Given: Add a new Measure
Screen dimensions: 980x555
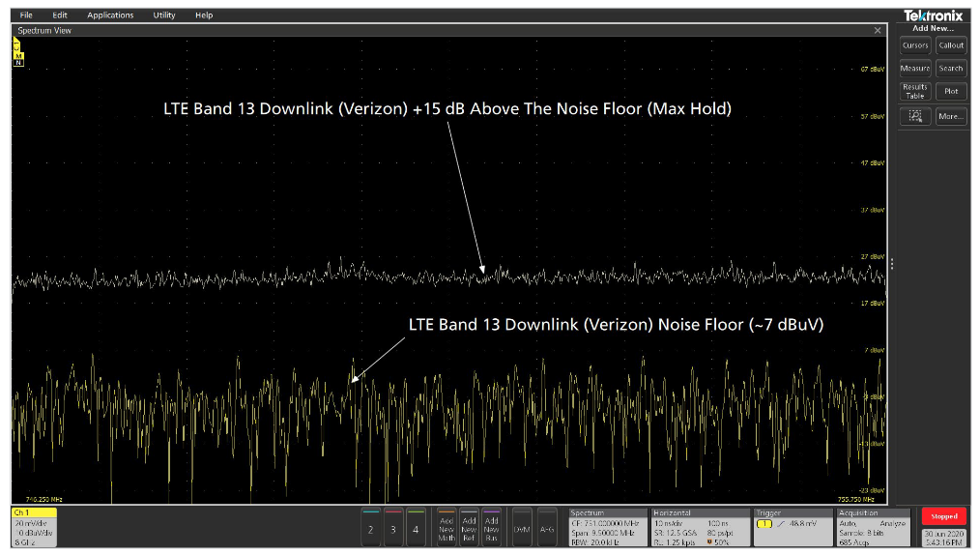Looking at the screenshot, I should [914, 69].
